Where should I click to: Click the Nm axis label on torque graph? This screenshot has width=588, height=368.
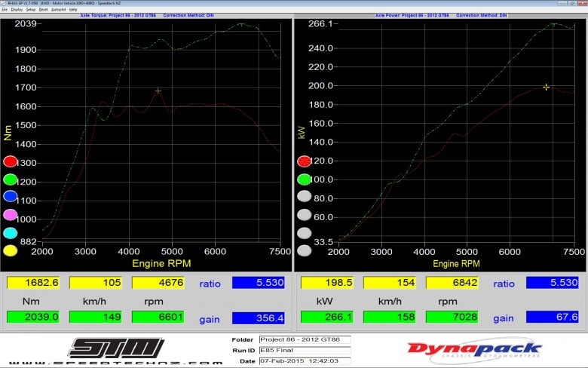pyautogui.click(x=8, y=133)
